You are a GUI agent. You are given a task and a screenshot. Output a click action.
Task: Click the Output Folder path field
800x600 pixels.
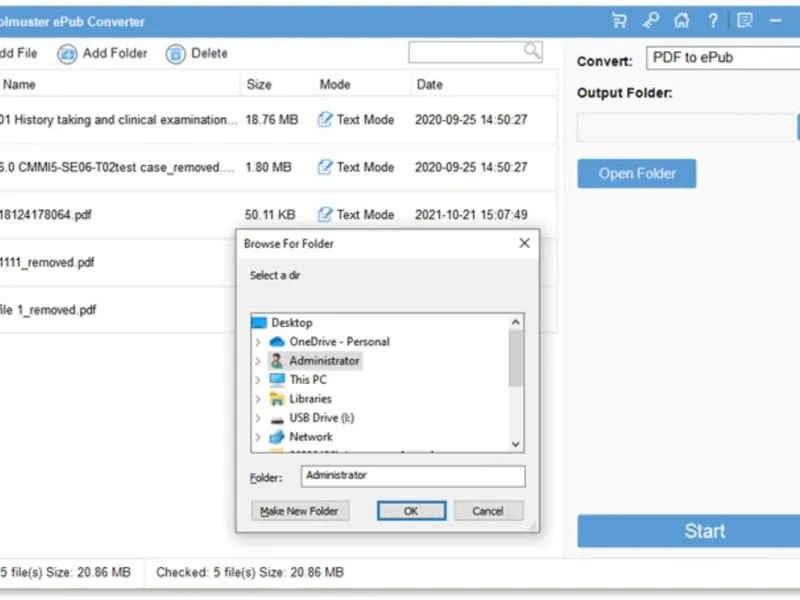[685, 127]
